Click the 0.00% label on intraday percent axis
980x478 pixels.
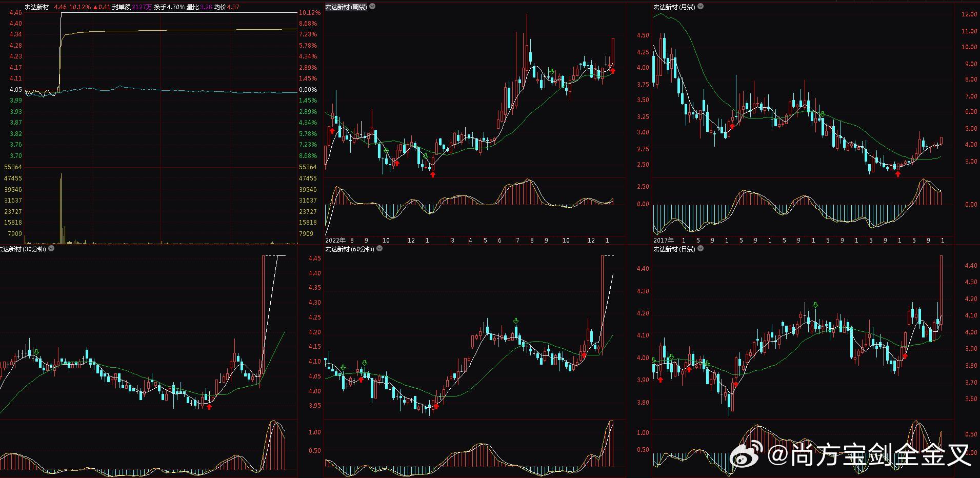[308, 90]
